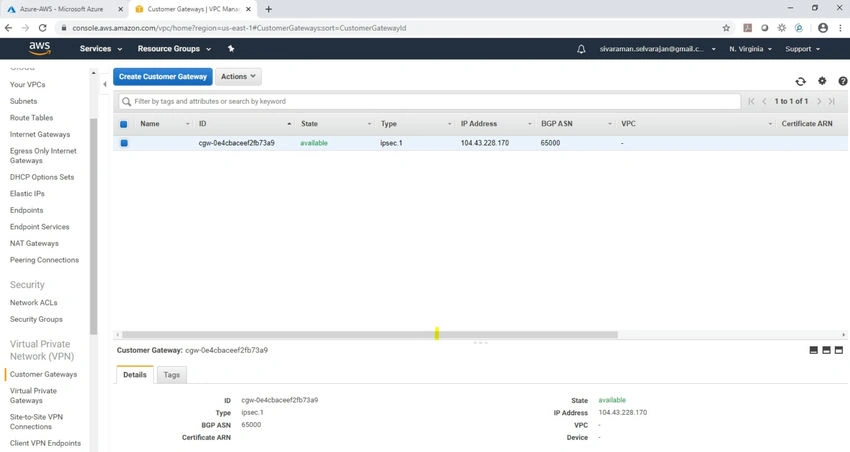Open table settings gear icon

[x=822, y=81]
